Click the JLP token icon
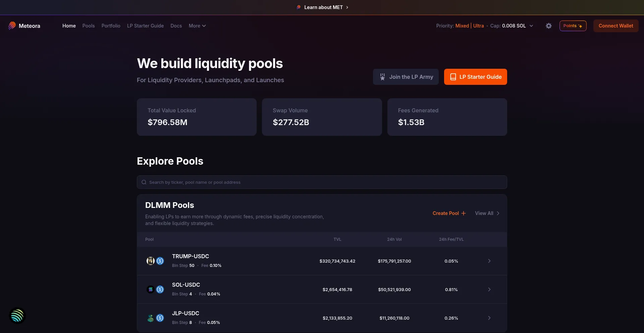This screenshot has width=644, height=333. tap(151, 318)
